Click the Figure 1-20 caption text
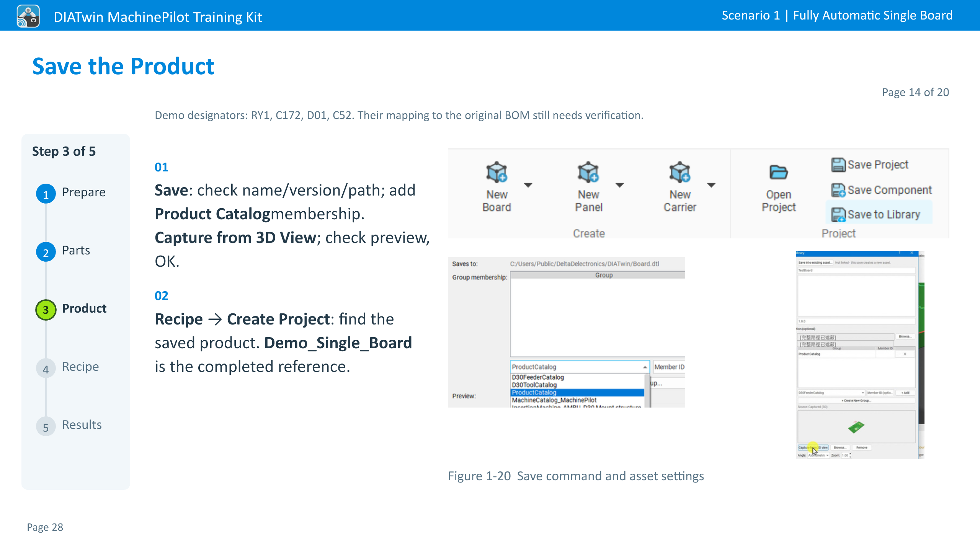Screen dimensions: 980x551 576,476
